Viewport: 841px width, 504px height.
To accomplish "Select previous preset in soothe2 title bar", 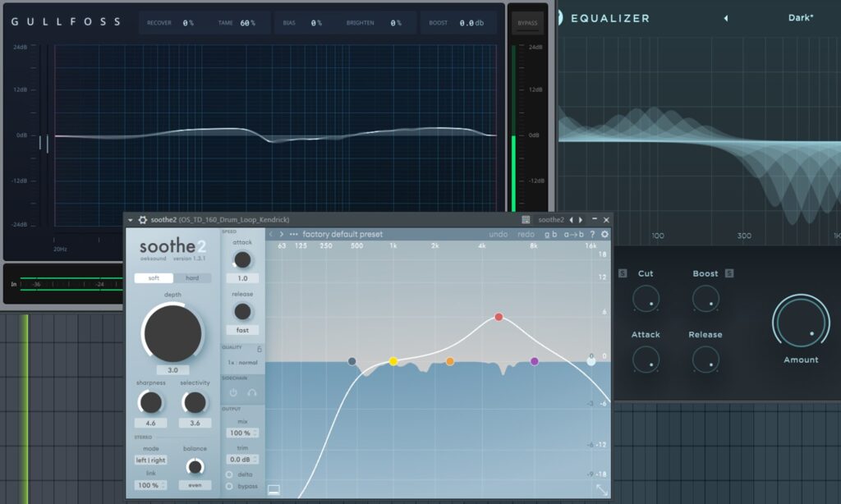I will pyautogui.click(x=572, y=220).
